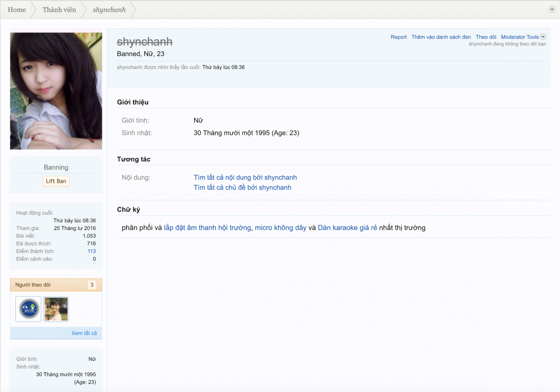Viewport: 560px width, 392px height.
Task: Click the Theo dõi link
Action: coord(486,37)
